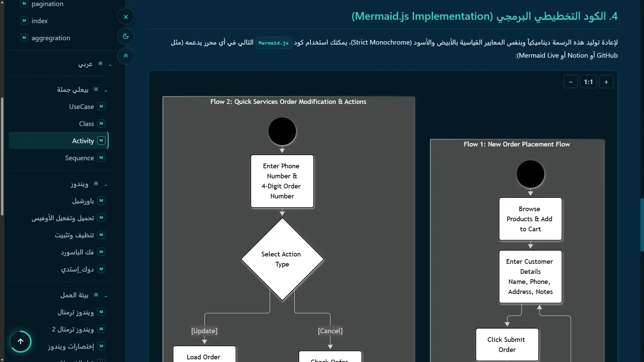Screen dimensions: 644x362
Task: Click the M icon beside UseCase
Action: [x=101, y=107]
